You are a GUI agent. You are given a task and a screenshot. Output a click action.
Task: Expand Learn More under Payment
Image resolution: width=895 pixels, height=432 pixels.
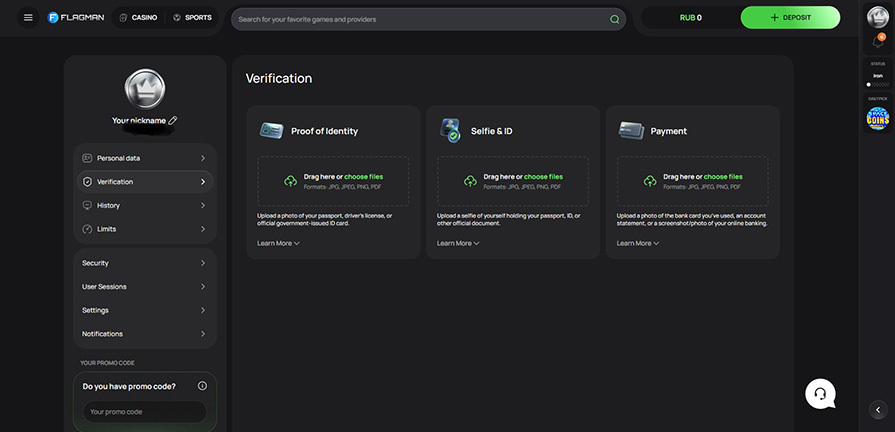click(x=637, y=243)
